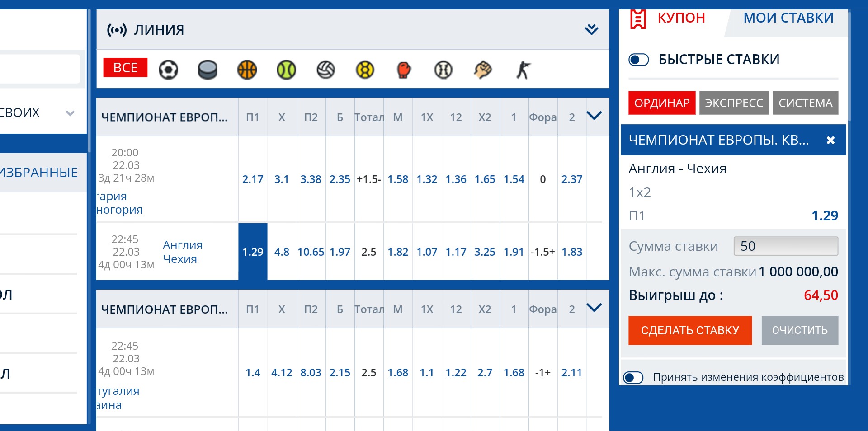Select the hockey puck sport filter
868x431 pixels.
pos(208,70)
